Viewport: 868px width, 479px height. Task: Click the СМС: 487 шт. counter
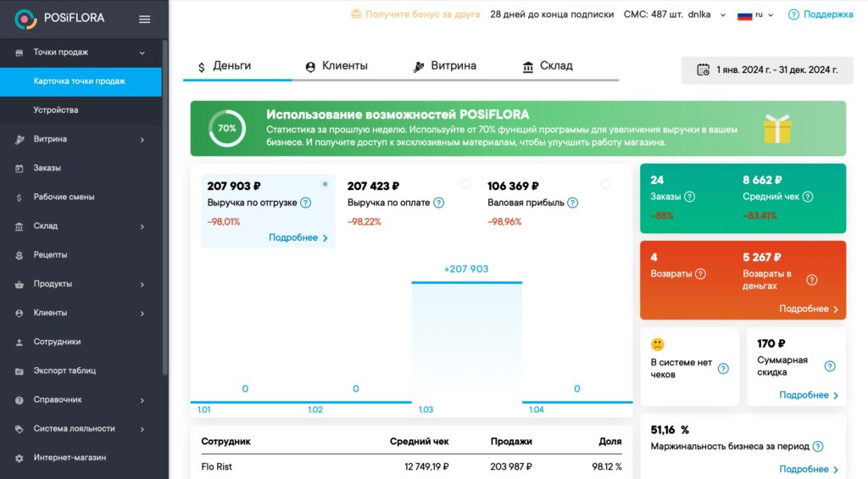654,14
